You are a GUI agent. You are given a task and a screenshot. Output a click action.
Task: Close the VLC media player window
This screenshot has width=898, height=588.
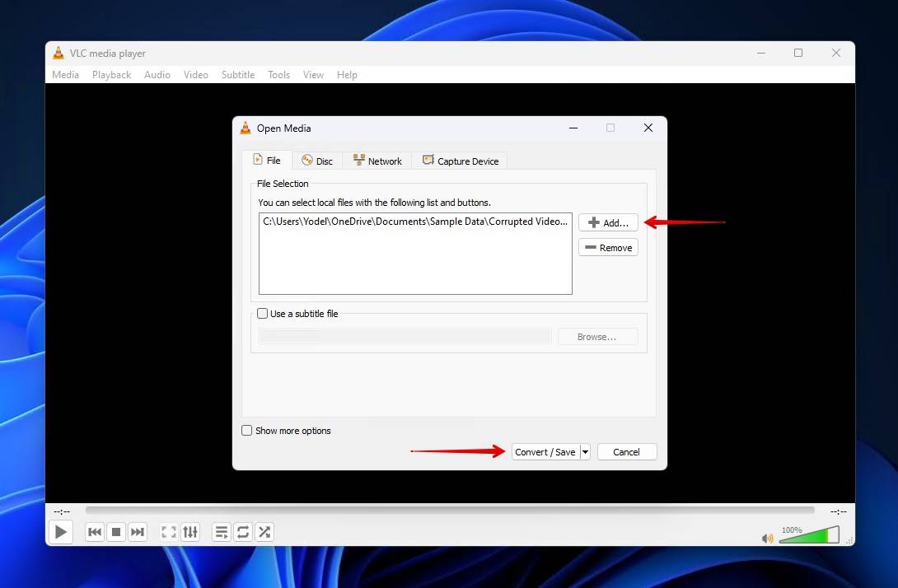point(836,53)
